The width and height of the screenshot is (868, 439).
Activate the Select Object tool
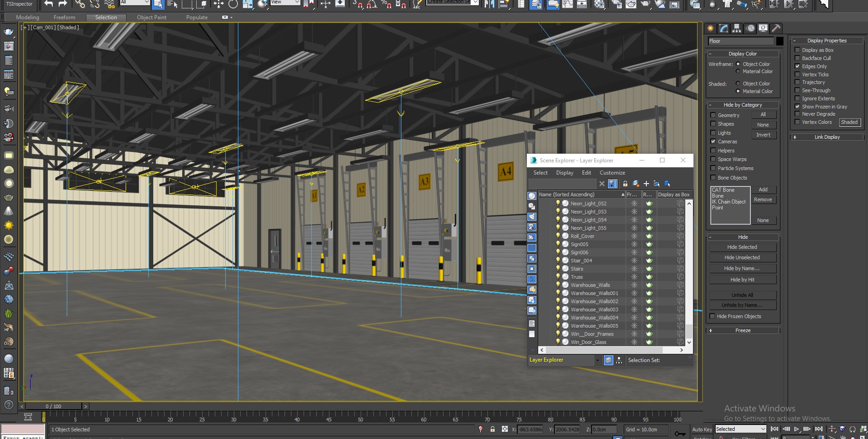(x=158, y=4)
